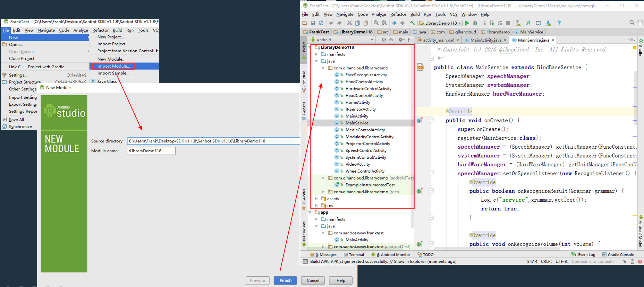Click the Navigate Back blue arrow
This screenshot has height=287, width=644.
(394, 23)
